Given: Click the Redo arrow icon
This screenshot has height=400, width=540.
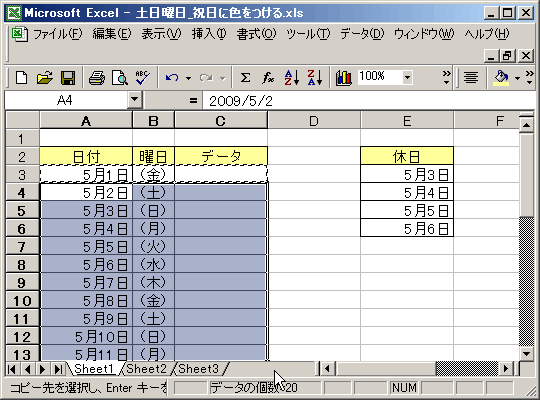Looking at the screenshot, I should point(206,78).
